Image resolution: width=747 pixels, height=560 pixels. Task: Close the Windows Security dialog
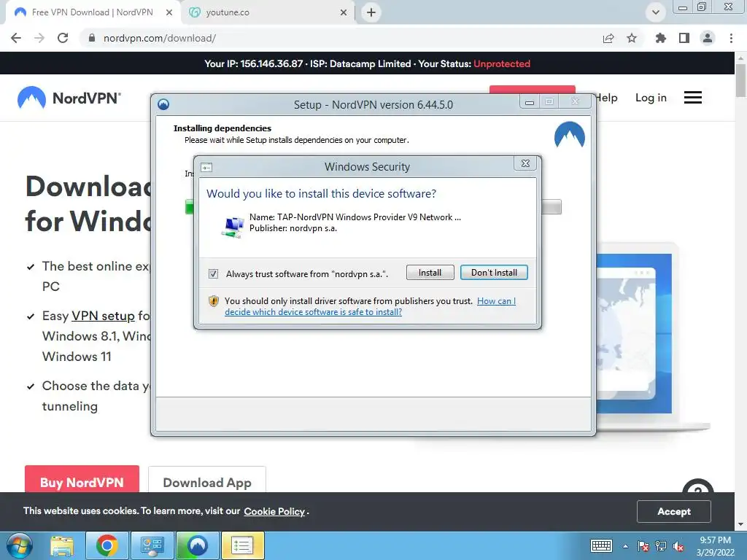(525, 163)
